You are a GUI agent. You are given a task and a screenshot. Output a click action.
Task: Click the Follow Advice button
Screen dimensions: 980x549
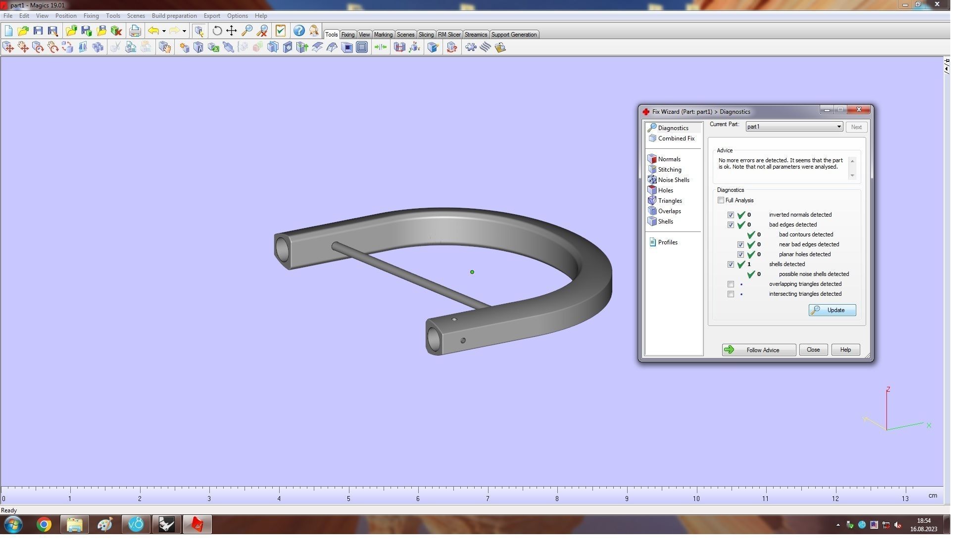click(x=759, y=350)
